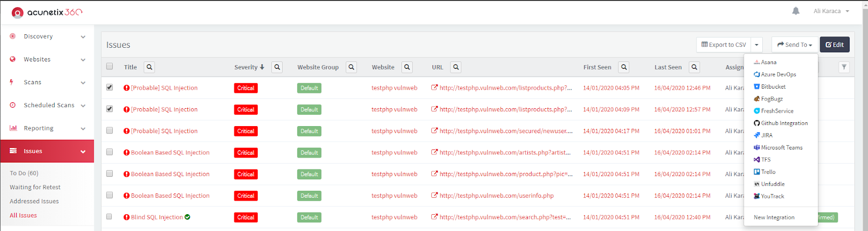
Task: Search the Severity column
Action: point(277,67)
